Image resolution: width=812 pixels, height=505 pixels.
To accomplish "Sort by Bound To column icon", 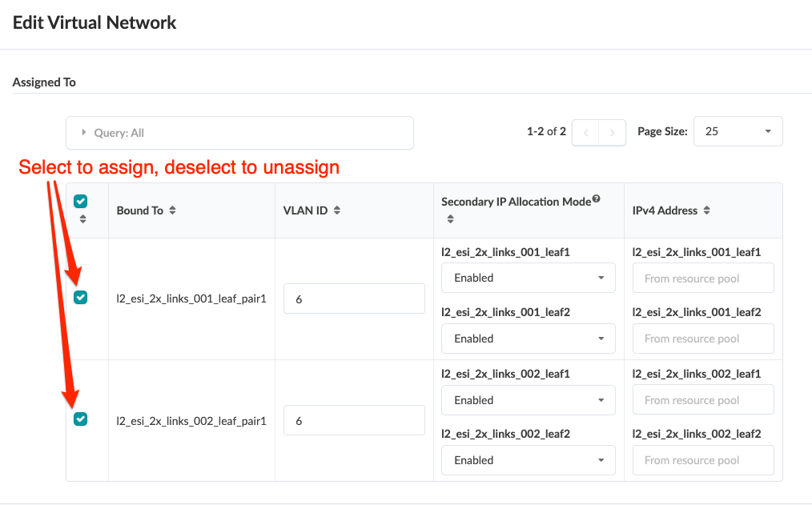I will tap(173, 210).
